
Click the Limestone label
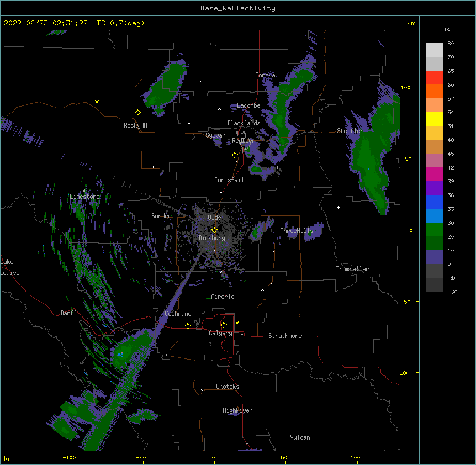click(84, 197)
